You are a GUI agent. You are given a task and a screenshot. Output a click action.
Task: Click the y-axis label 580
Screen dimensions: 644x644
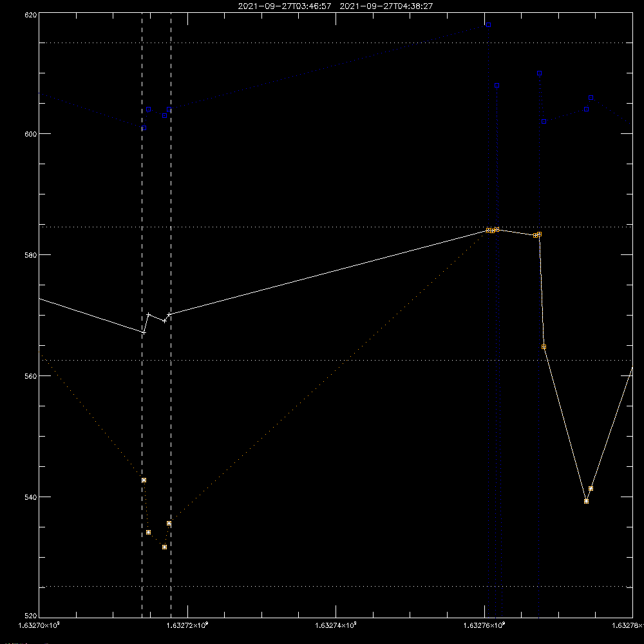click(31, 254)
